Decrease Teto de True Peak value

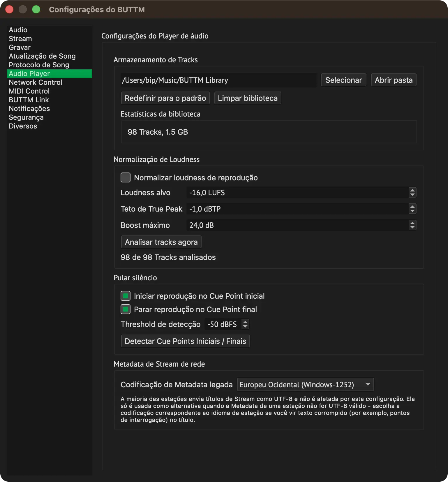[412, 211]
